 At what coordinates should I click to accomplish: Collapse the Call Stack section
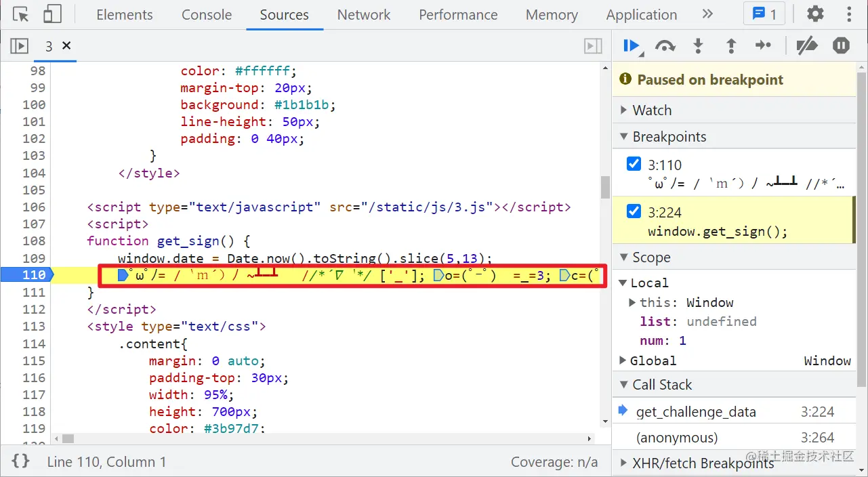735,385
